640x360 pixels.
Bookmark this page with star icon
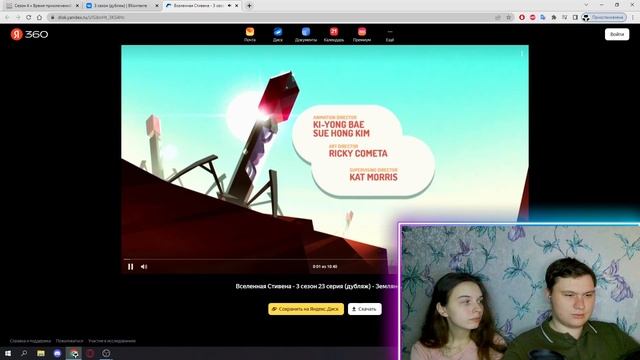pos(509,18)
